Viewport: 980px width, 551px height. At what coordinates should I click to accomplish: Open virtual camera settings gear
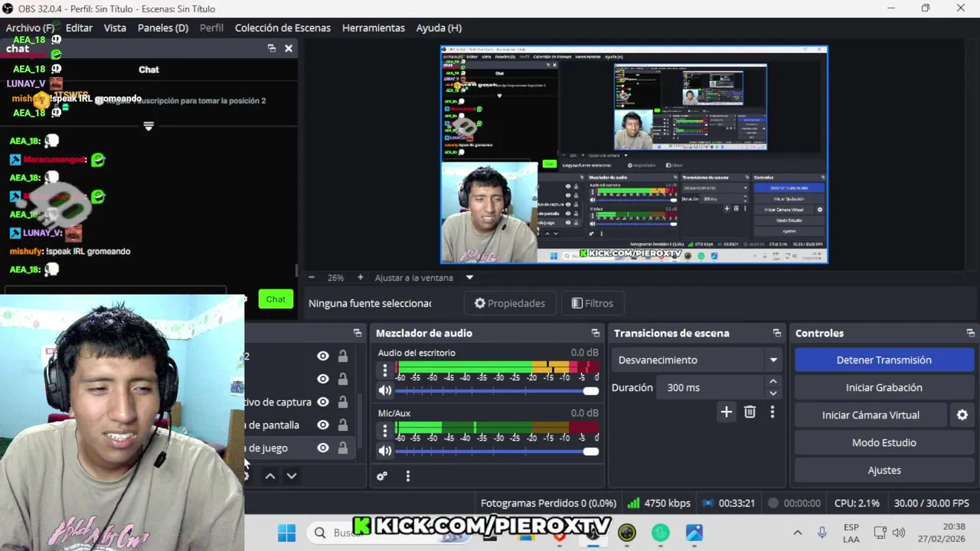click(x=962, y=415)
